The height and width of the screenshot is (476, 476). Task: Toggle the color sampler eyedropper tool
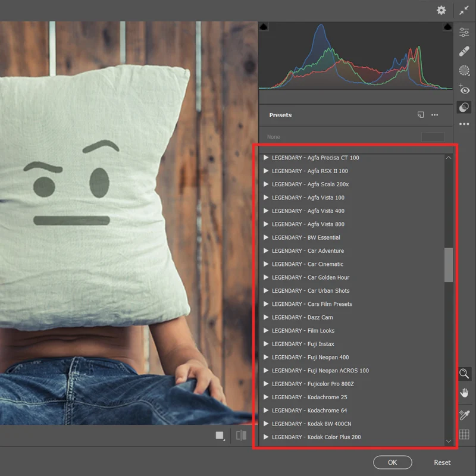(x=464, y=415)
